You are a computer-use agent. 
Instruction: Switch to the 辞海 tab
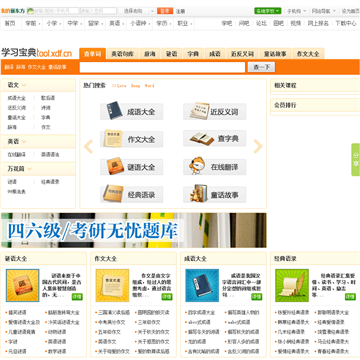point(150,54)
